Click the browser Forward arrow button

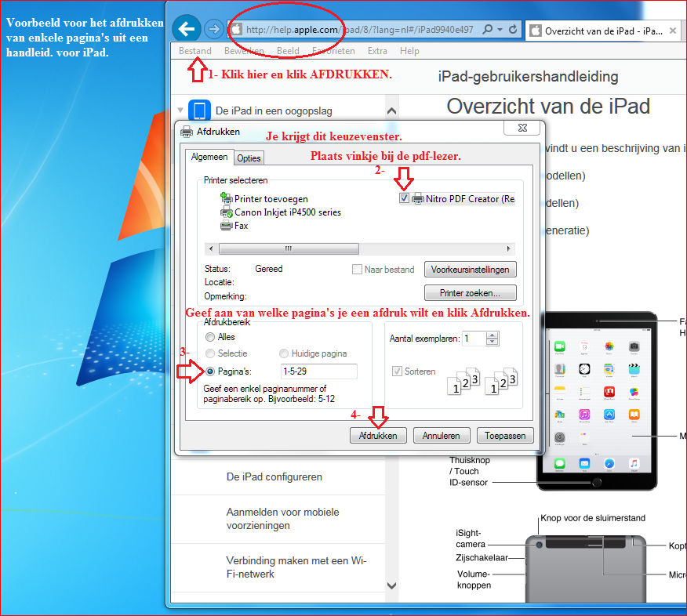click(x=213, y=29)
